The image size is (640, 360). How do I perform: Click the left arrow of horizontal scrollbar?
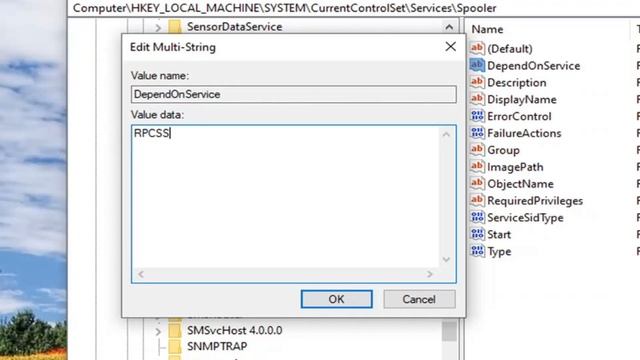[141, 274]
